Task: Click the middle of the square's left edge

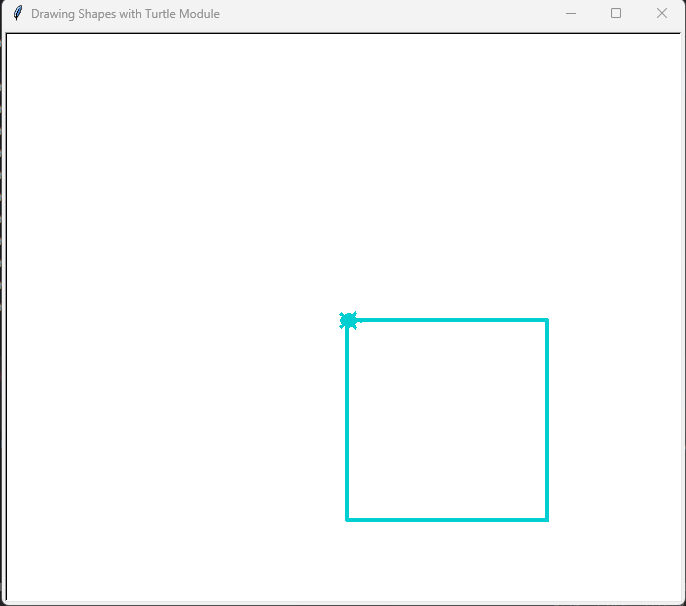Action: (347, 420)
